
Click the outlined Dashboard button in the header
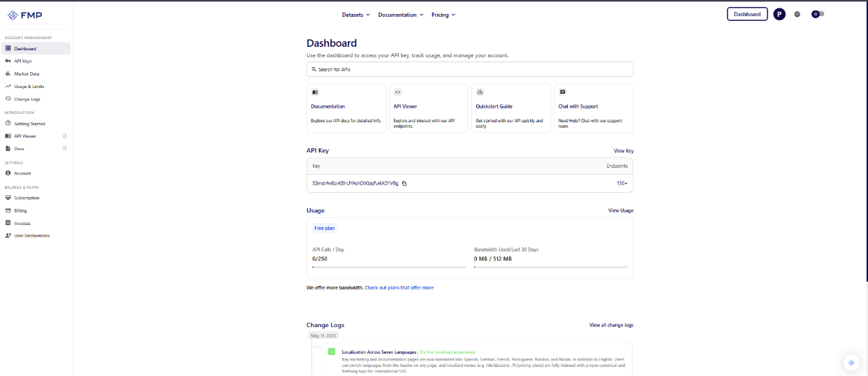pos(746,14)
